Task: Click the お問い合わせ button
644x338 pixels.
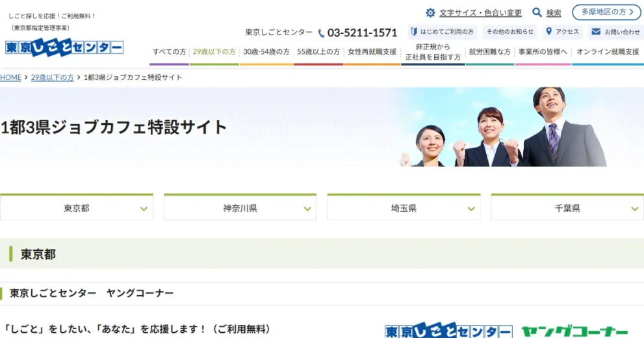Action: [x=616, y=32]
